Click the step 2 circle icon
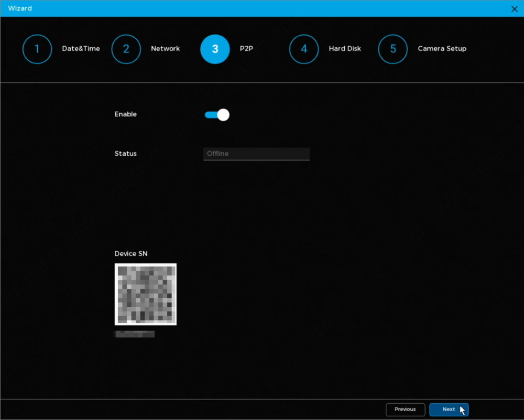 point(126,49)
